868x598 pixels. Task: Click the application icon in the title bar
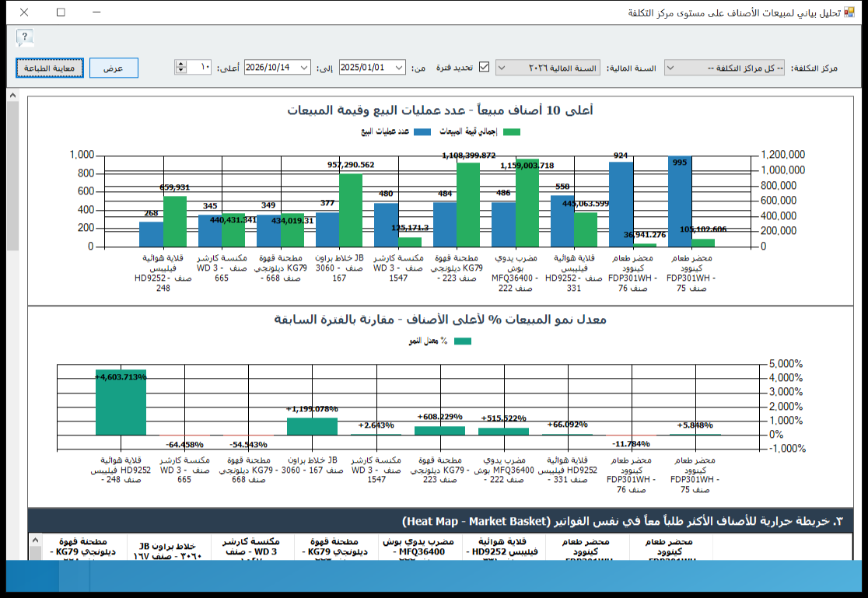(849, 12)
